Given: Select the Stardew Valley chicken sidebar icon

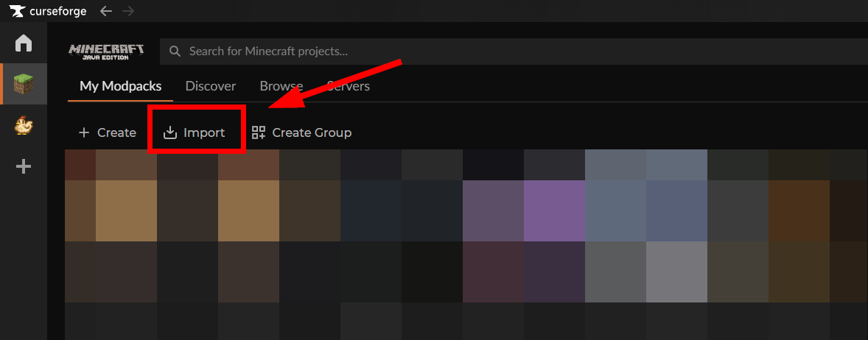Looking at the screenshot, I should click(x=24, y=126).
